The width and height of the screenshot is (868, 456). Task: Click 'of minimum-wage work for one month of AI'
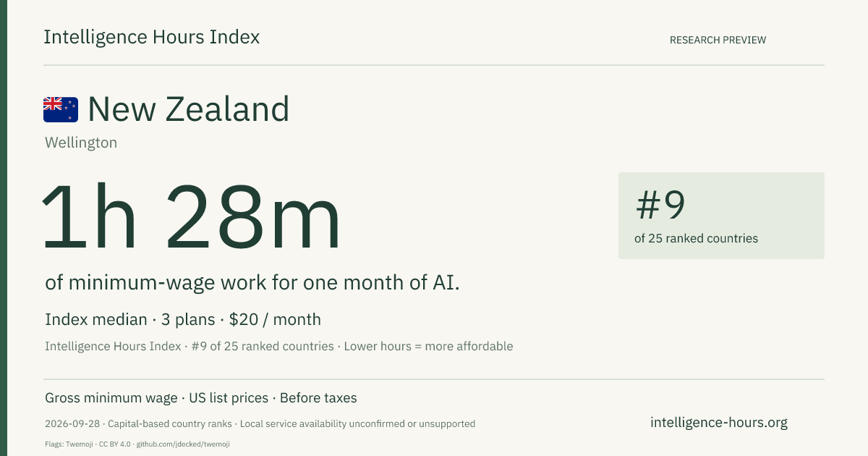pos(252,282)
